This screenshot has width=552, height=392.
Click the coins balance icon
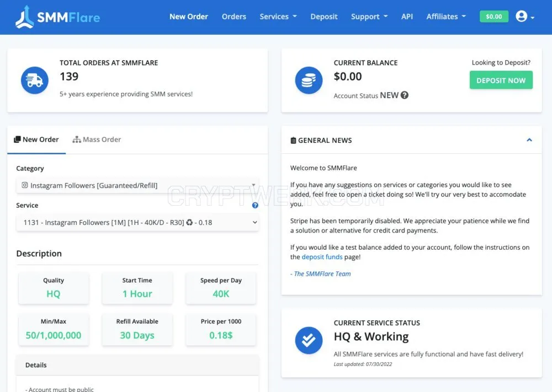pos(309,80)
